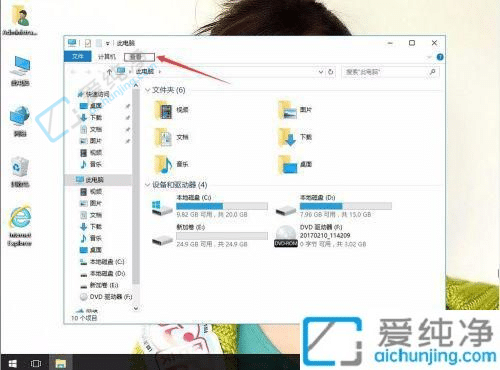
Task: Click the search magnifier icon
Action: click(432, 72)
